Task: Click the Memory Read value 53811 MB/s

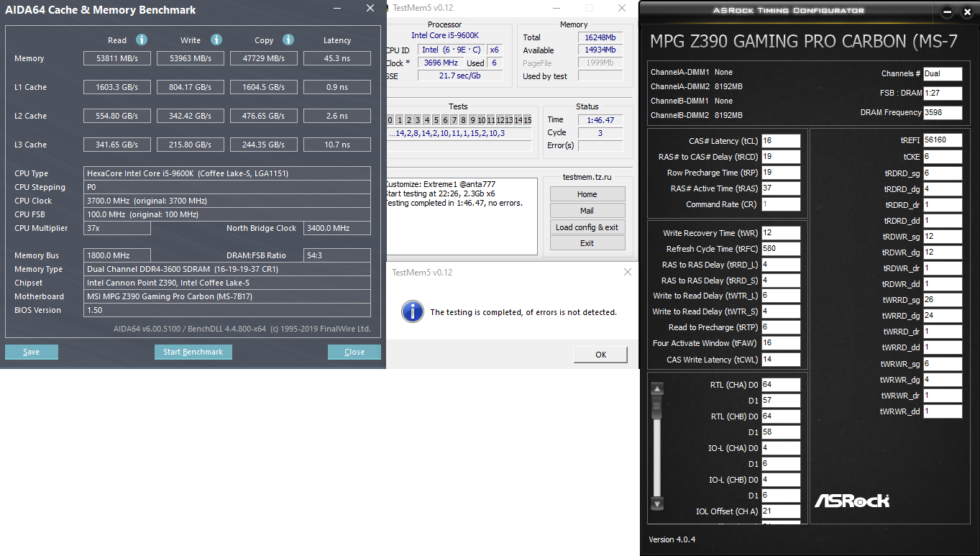Action: [x=117, y=58]
